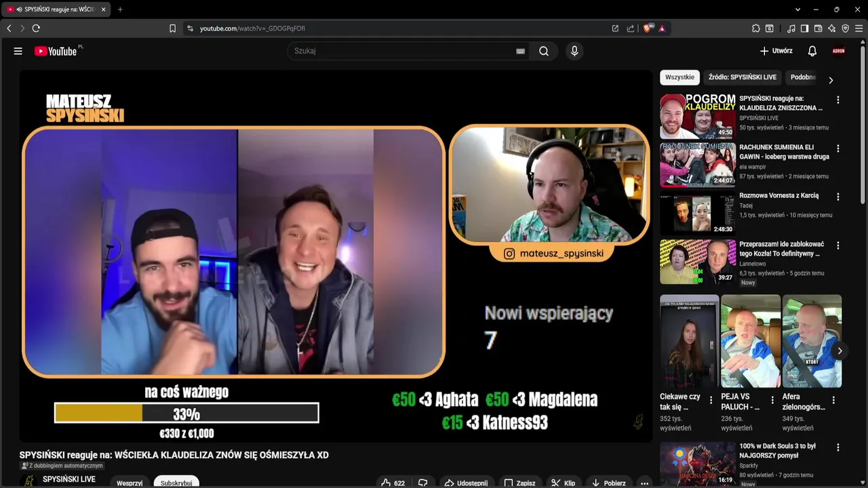Open options for RACHUNEK SUMIENIA video
Viewport: 868px width, 488px height.
coord(838,148)
